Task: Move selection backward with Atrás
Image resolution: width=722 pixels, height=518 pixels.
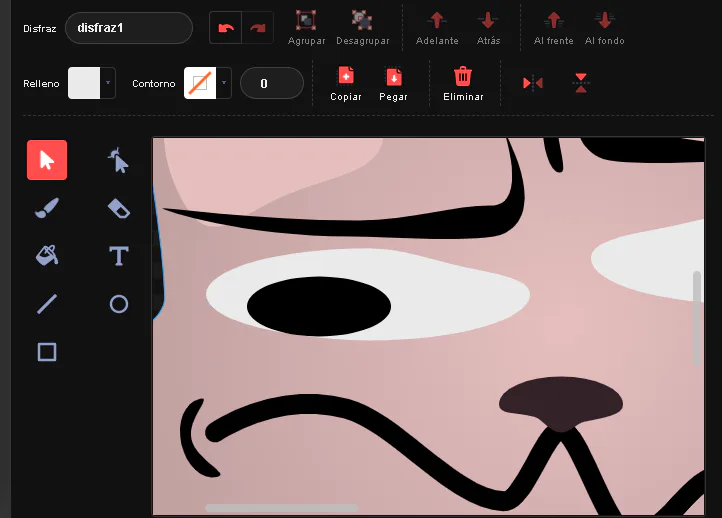Action: (x=488, y=28)
